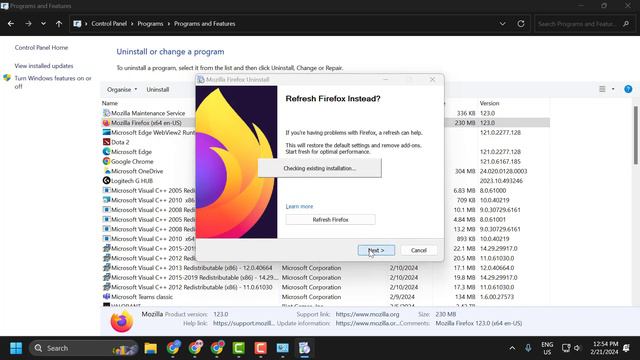Screen dimensions: 640x360
Task: Click the Dota 2 program icon
Action: tap(107, 142)
